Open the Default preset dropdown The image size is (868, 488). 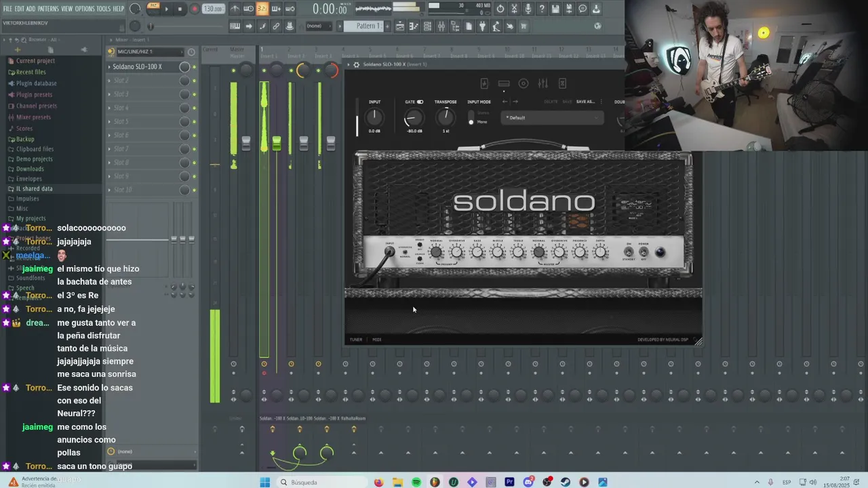click(552, 117)
